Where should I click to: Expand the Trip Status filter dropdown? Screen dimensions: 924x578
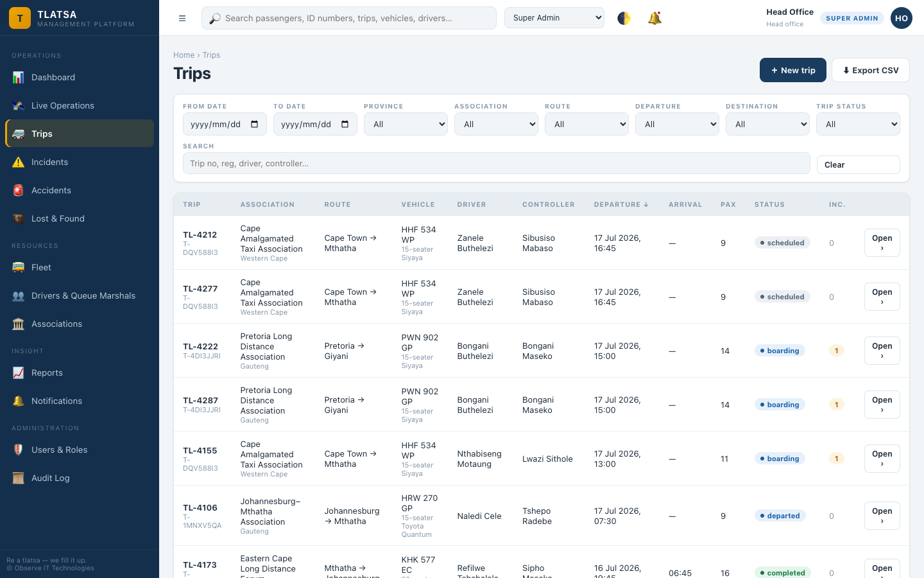tap(858, 124)
